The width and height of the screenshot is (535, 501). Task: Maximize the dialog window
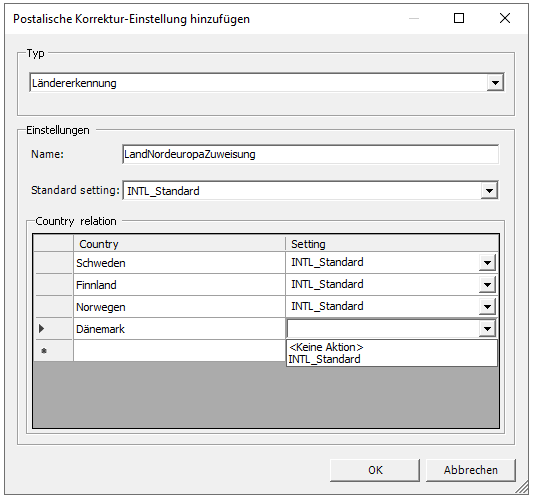point(459,18)
